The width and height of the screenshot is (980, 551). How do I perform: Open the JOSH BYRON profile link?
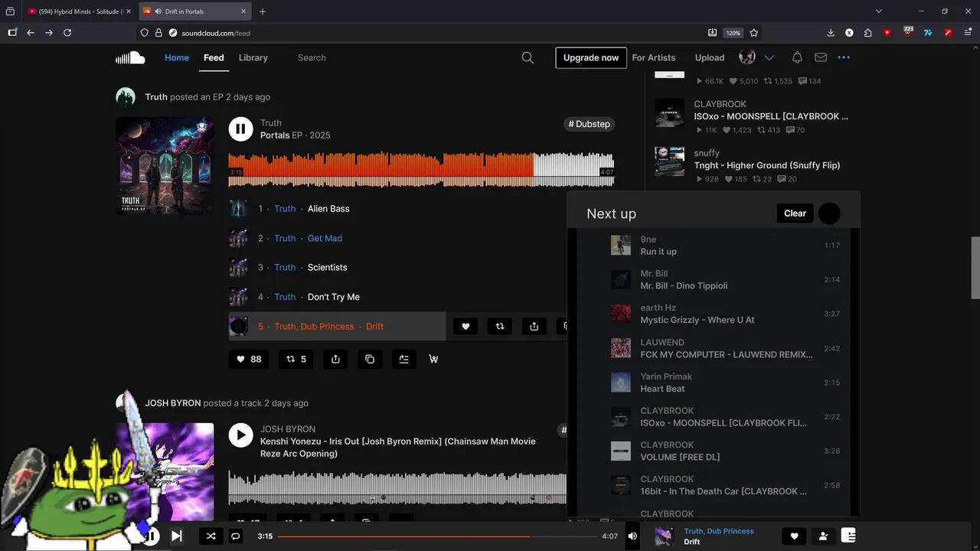173,403
